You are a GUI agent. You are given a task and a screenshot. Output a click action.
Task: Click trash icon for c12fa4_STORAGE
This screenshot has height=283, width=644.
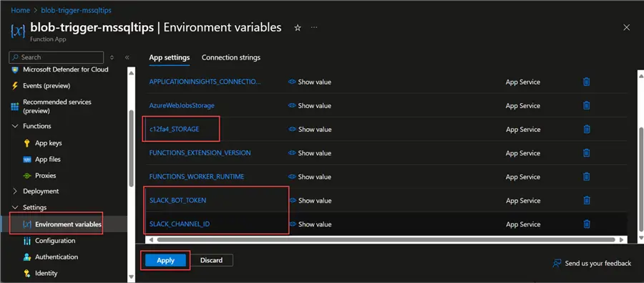(587, 129)
